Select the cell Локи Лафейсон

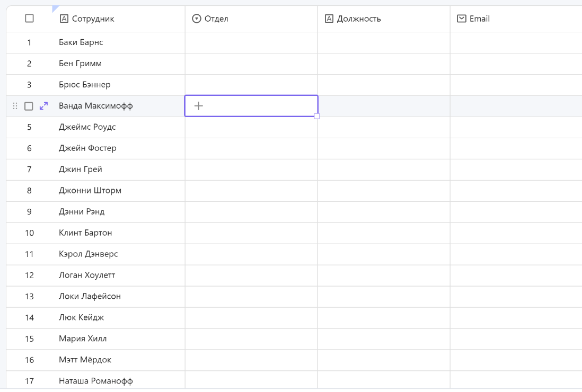click(119, 296)
